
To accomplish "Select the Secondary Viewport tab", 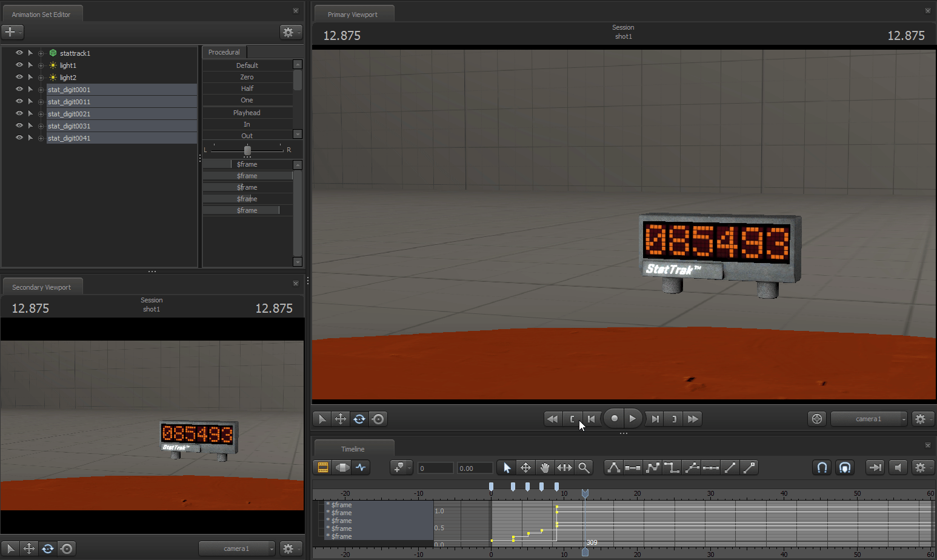I will [42, 287].
